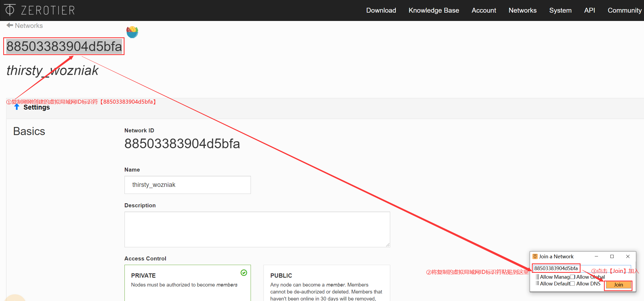The width and height of the screenshot is (644, 301).
Task: Open the Knowledge Base menu item
Action: [434, 10]
